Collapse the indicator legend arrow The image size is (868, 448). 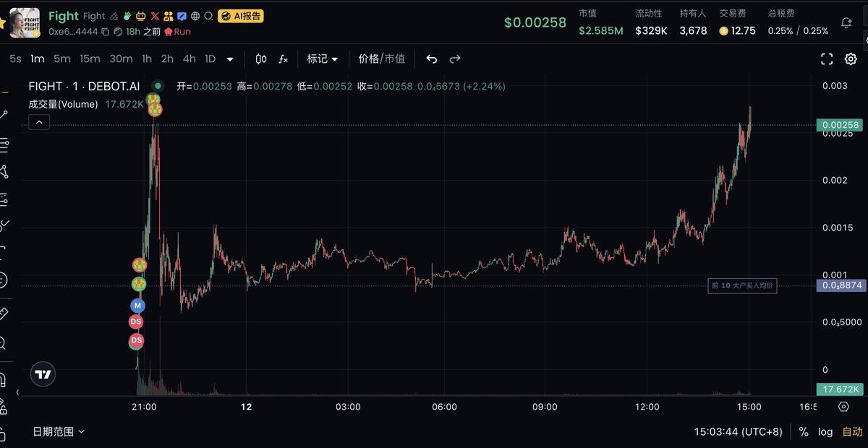pos(39,122)
